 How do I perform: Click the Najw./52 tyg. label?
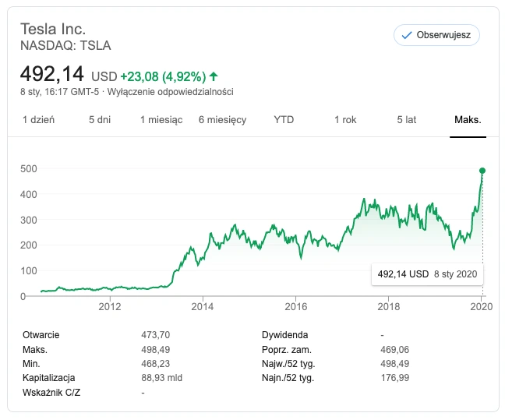pos(288,364)
